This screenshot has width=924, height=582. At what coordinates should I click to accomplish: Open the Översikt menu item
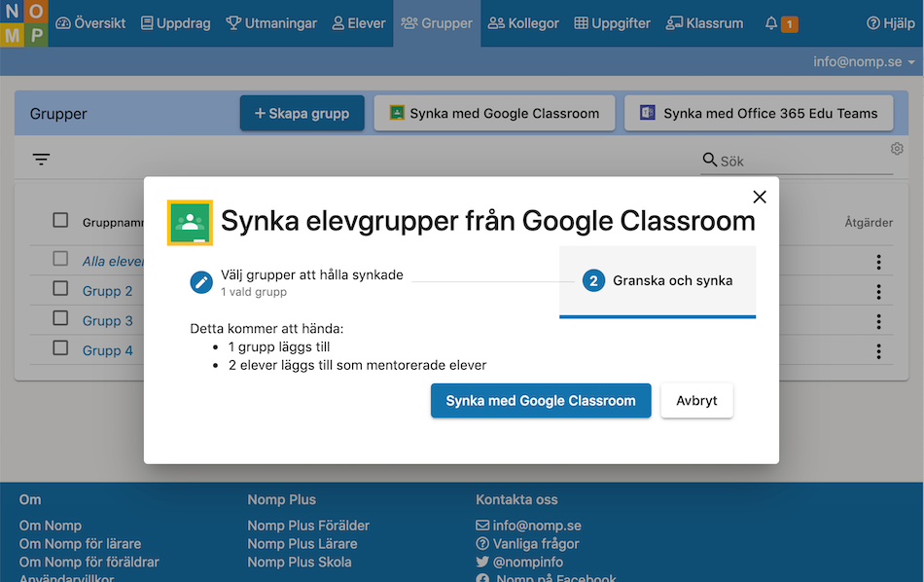coord(90,23)
